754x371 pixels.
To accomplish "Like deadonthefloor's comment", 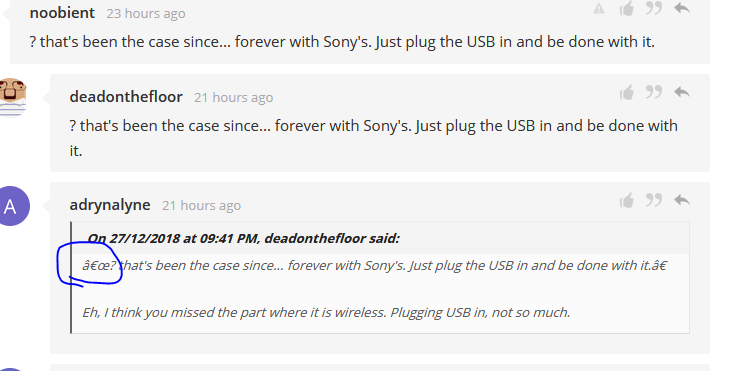I will point(627,92).
